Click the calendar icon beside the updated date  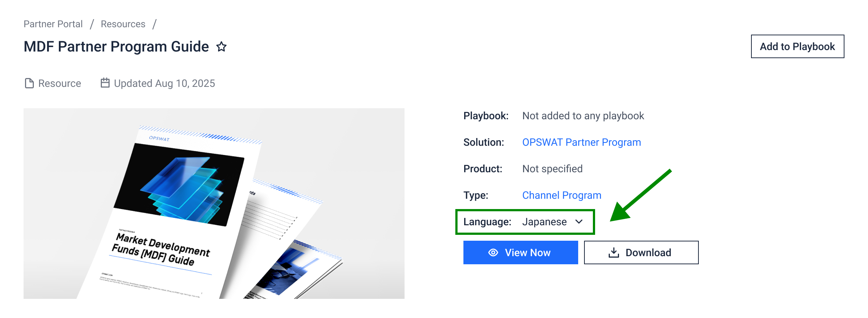click(105, 83)
